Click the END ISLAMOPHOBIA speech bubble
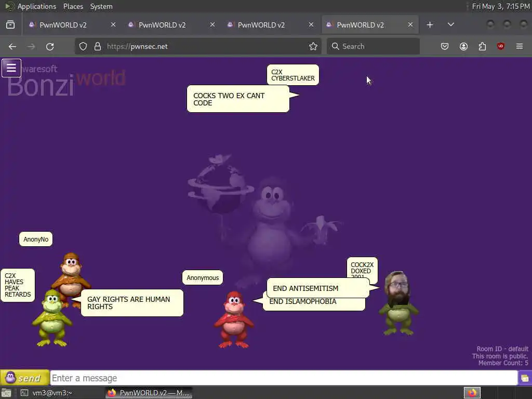This screenshot has width=532, height=399. click(x=314, y=304)
